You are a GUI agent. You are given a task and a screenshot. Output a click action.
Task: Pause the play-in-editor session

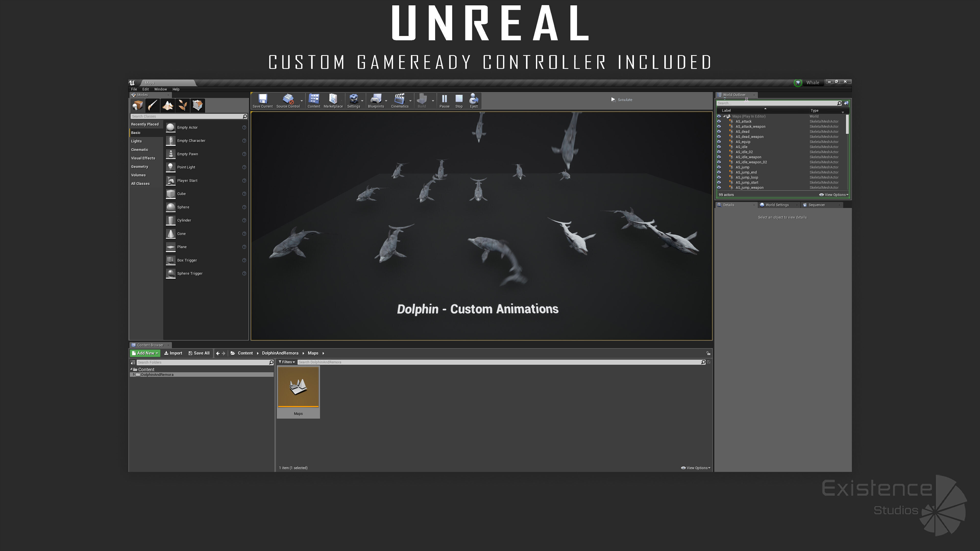click(x=444, y=100)
